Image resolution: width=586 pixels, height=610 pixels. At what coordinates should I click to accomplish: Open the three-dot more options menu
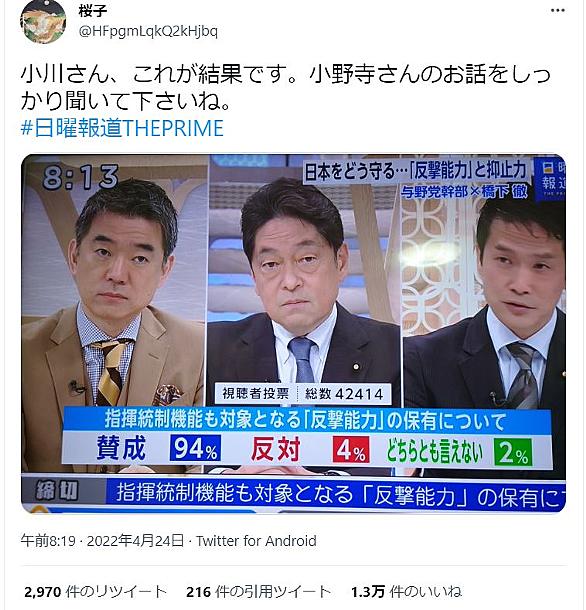(557, 11)
